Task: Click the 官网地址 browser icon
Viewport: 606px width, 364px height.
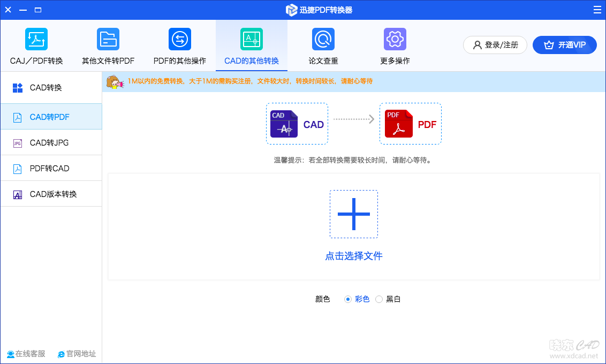Action: point(61,354)
